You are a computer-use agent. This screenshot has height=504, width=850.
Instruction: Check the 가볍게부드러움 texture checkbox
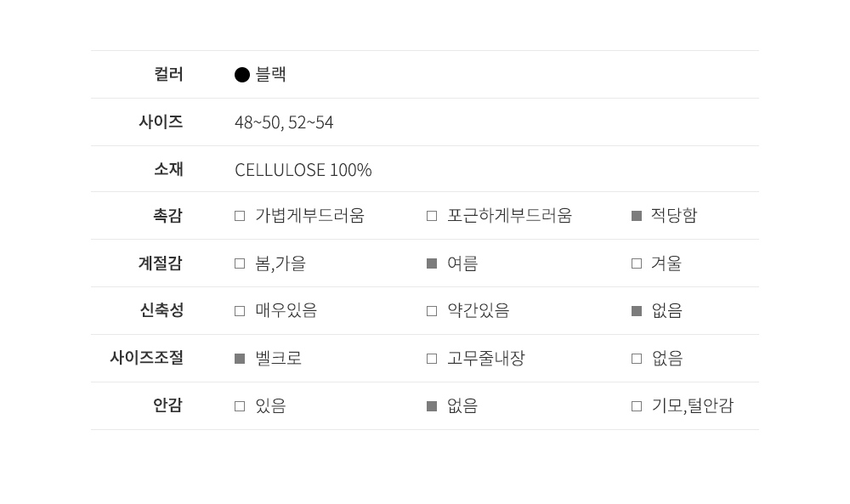point(240,216)
